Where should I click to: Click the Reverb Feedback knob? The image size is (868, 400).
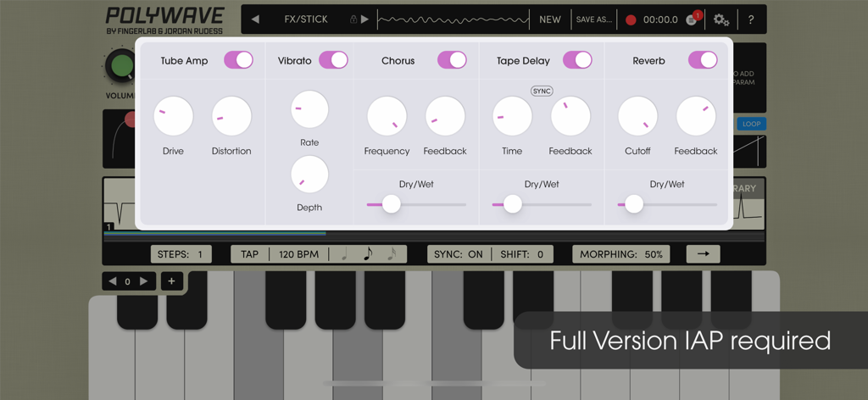[x=696, y=116]
